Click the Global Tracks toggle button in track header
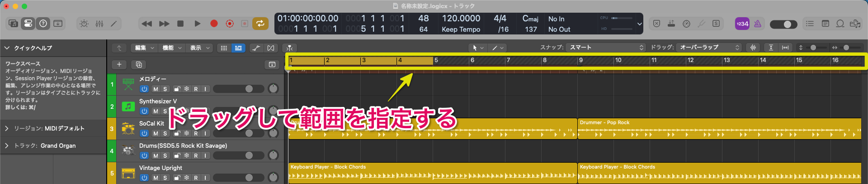Viewport: 868px width, 184px height. tap(272, 64)
